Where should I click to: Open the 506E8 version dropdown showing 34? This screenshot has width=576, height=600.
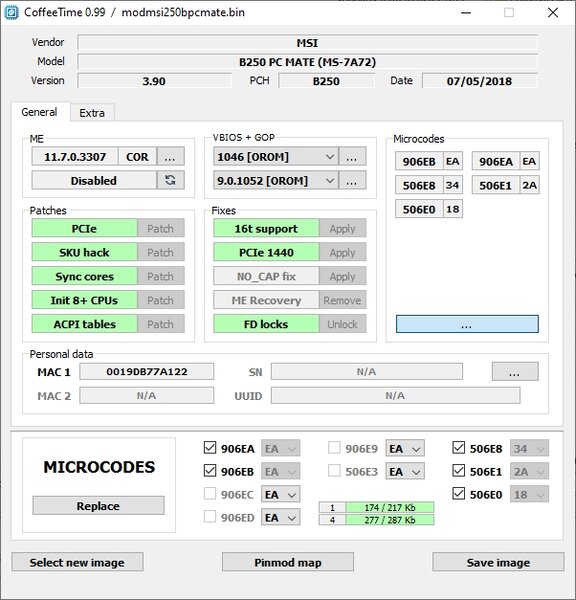(529, 448)
